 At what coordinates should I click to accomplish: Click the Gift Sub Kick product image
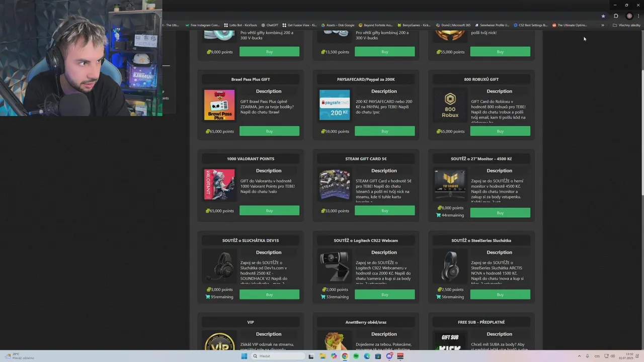[450, 341]
